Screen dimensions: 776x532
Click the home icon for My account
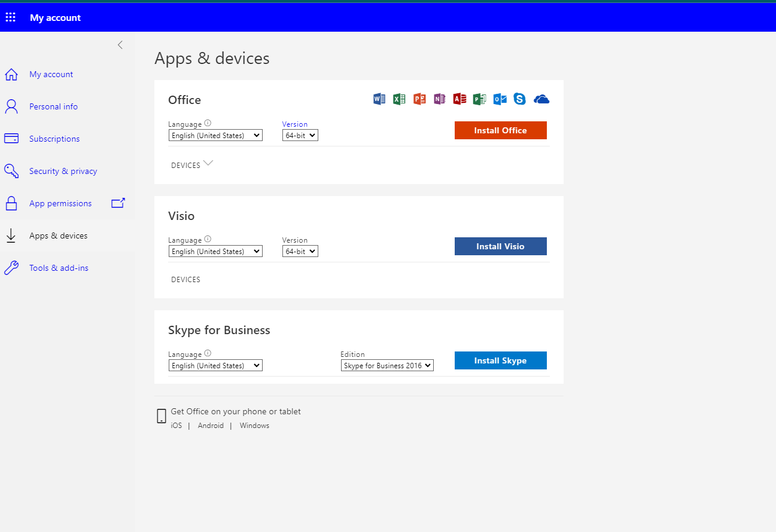11,75
